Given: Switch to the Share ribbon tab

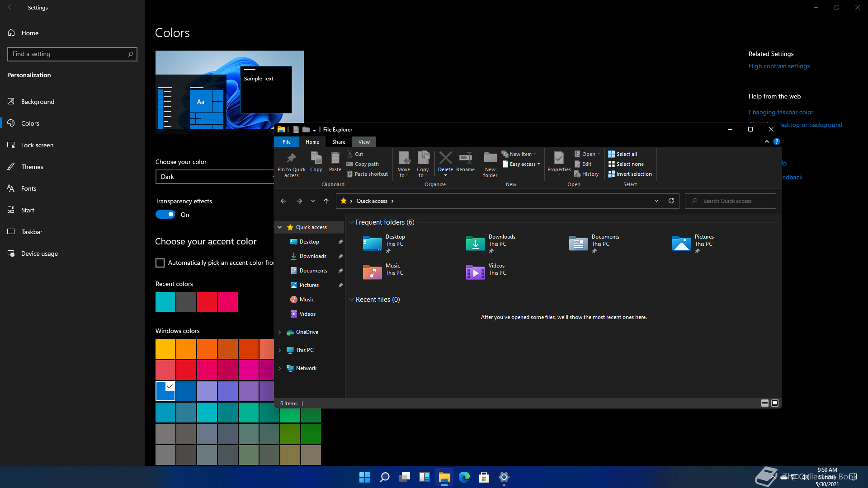Looking at the screenshot, I should pyautogui.click(x=339, y=142).
